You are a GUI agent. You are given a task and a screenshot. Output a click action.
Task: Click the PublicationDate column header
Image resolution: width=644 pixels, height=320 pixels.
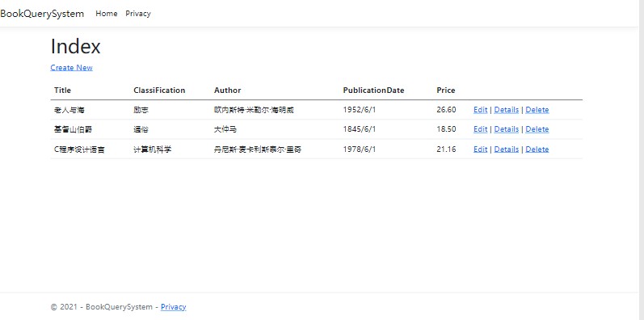(x=374, y=91)
